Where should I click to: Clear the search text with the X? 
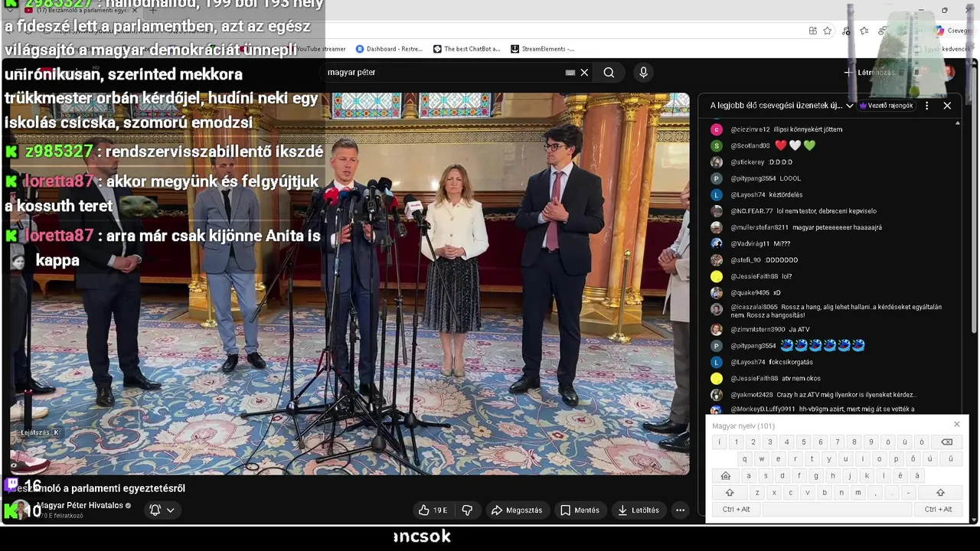pos(584,72)
